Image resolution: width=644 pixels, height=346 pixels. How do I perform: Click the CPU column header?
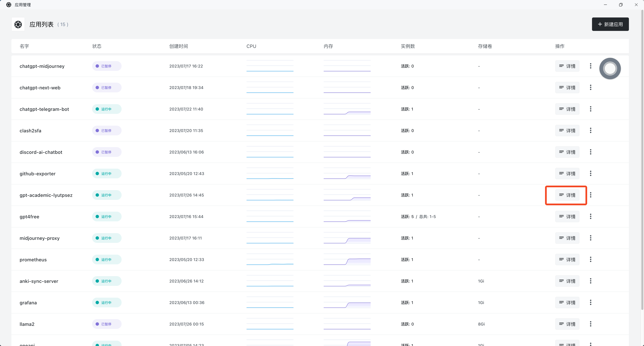(x=251, y=46)
